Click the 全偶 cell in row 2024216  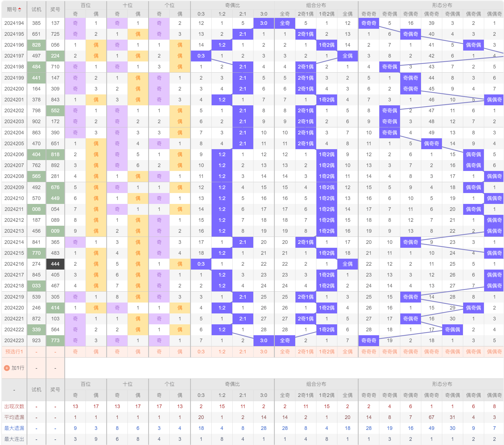[x=347, y=264]
